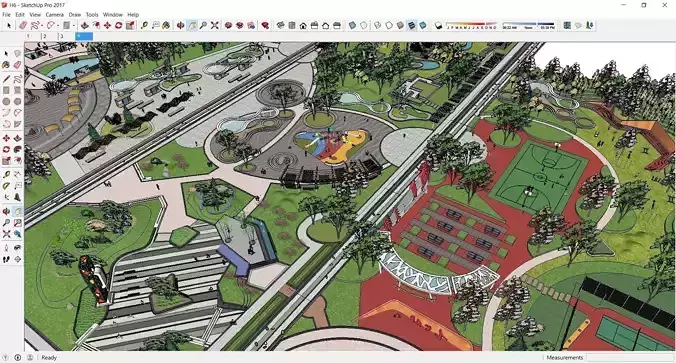Click the highlighted blue scene tab

tap(84, 36)
